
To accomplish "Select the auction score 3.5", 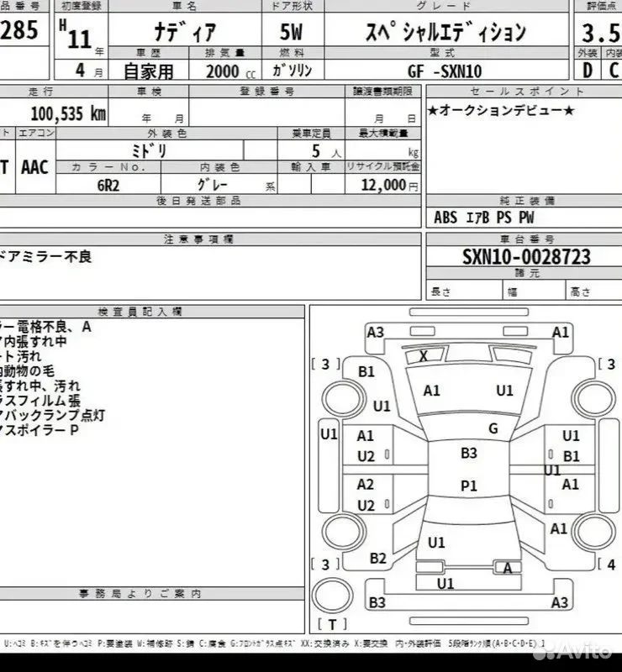I will 601,33.
